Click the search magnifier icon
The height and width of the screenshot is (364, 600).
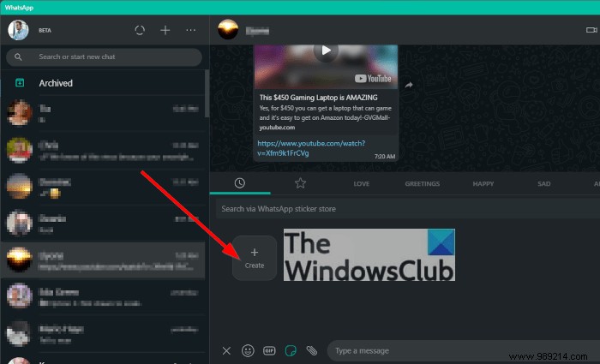(x=18, y=57)
